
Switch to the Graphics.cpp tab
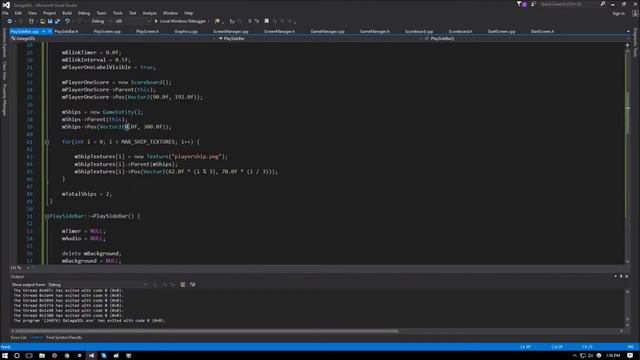point(186,31)
